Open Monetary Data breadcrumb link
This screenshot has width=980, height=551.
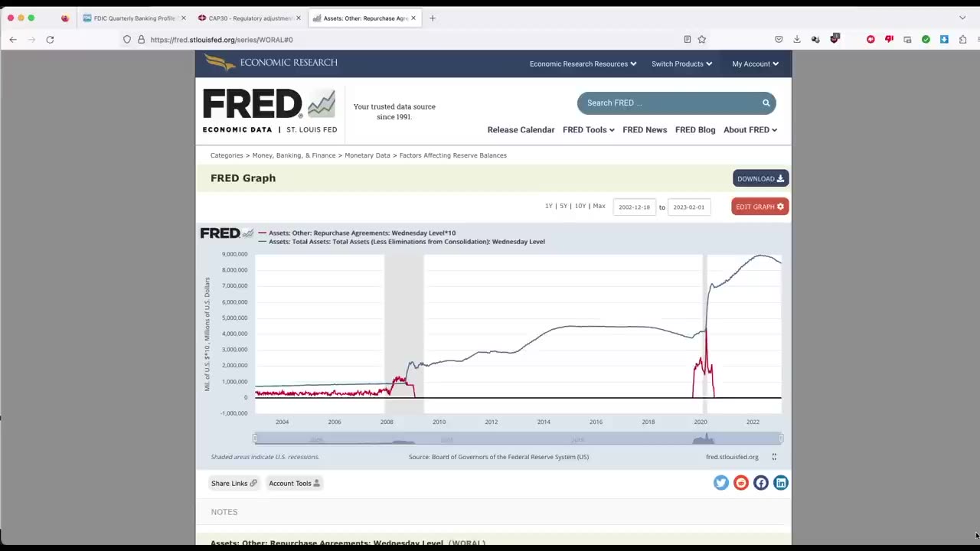coord(367,155)
